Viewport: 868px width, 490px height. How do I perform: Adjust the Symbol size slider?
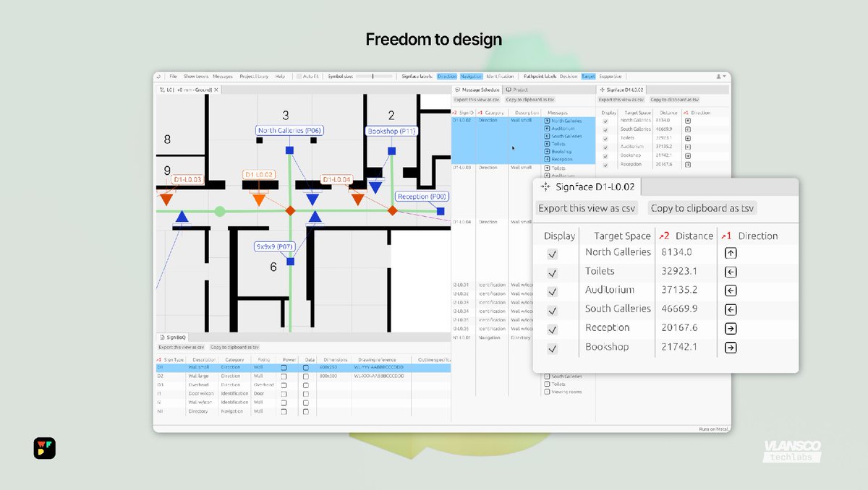374,76
